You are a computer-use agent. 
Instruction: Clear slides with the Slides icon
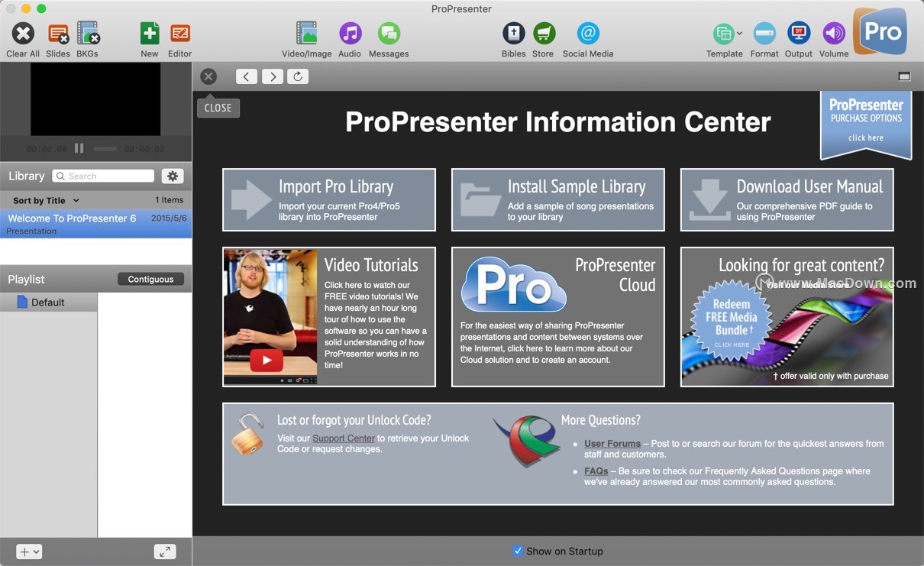tap(58, 34)
